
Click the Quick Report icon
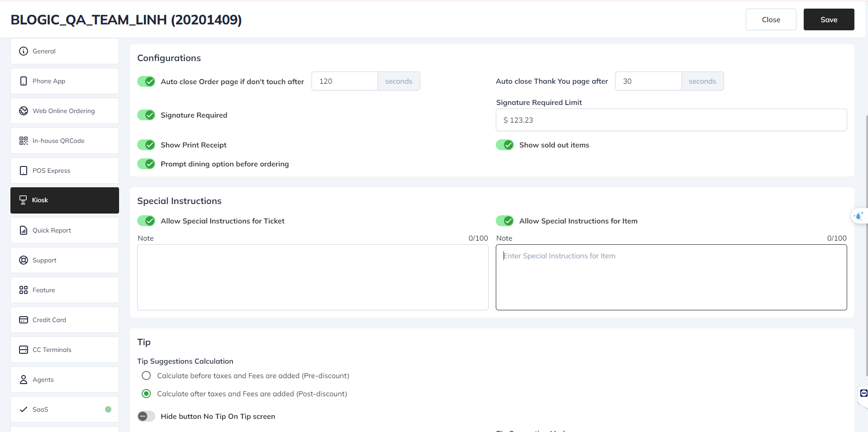[24, 230]
